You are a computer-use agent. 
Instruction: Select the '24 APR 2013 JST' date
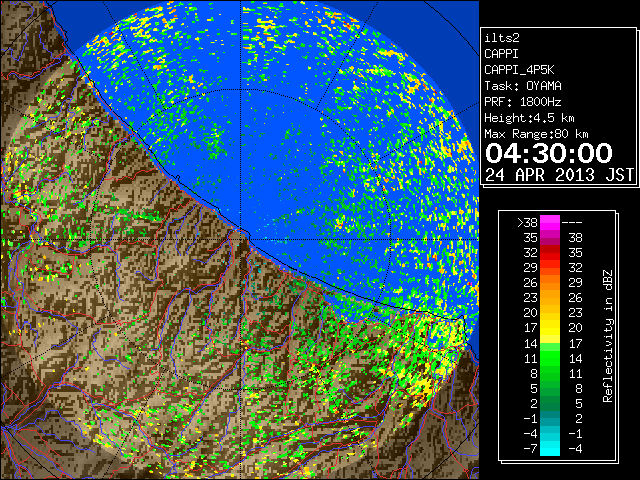(x=560, y=175)
